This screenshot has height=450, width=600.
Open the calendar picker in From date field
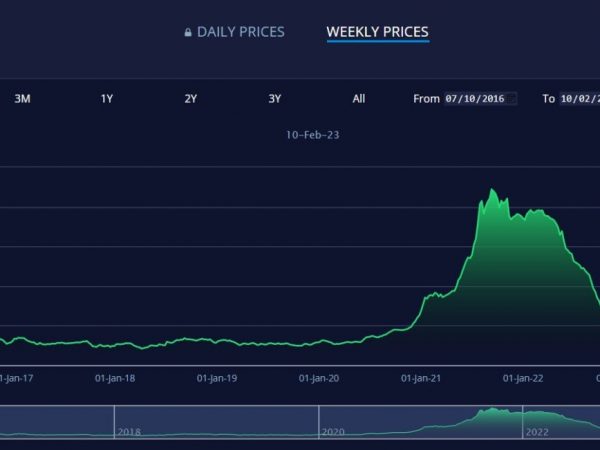click(x=512, y=99)
